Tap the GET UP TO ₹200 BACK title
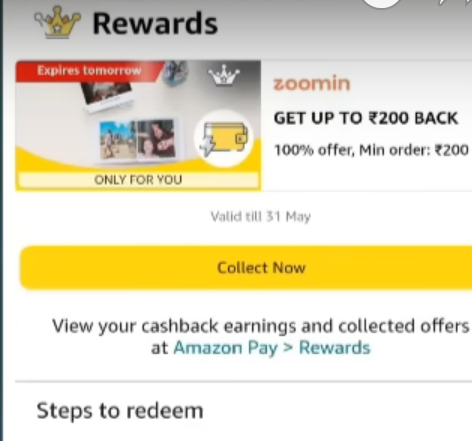This screenshot has width=472, height=441. pyautogui.click(x=366, y=118)
